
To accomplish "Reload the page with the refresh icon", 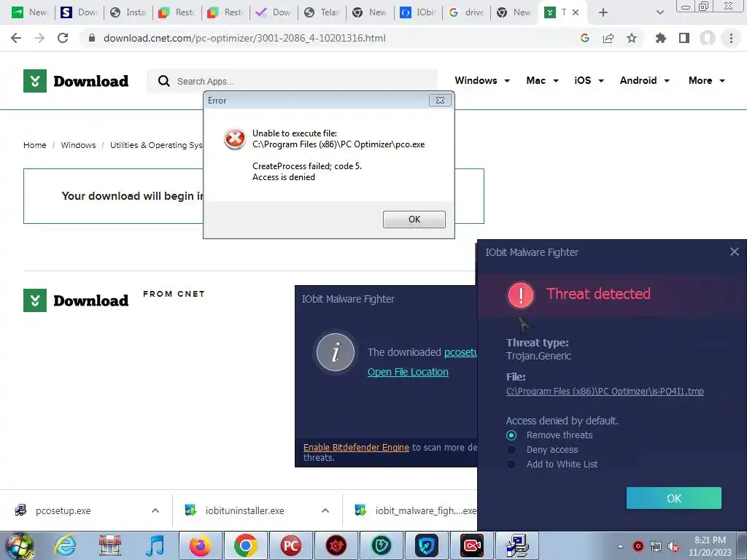I will coord(63,38).
